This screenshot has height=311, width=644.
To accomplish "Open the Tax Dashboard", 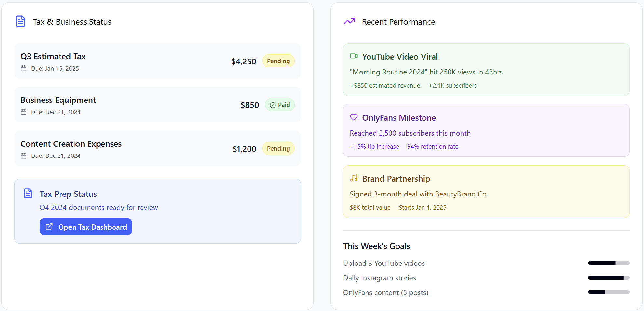I will (86, 226).
